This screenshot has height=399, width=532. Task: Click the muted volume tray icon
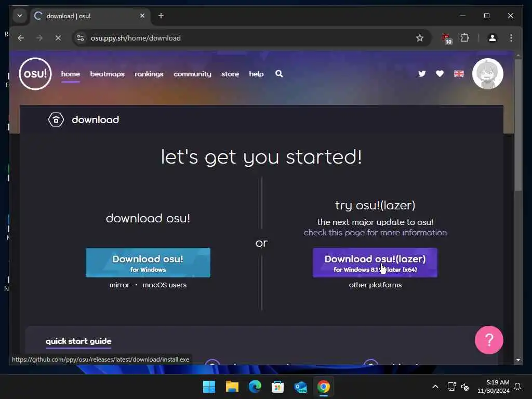465,387
